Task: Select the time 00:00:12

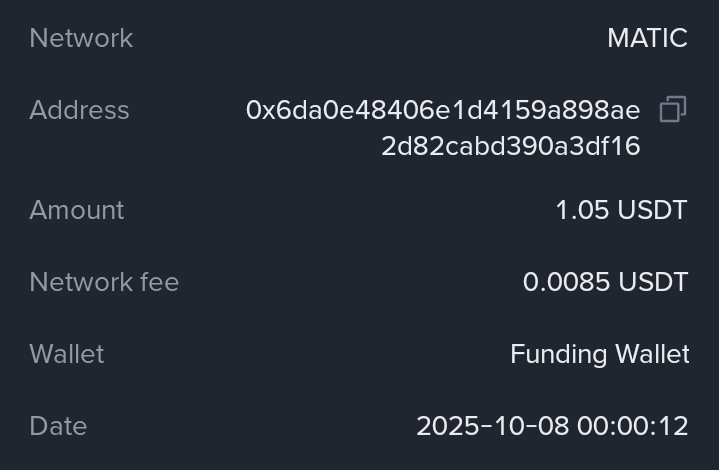Action: coord(633,426)
